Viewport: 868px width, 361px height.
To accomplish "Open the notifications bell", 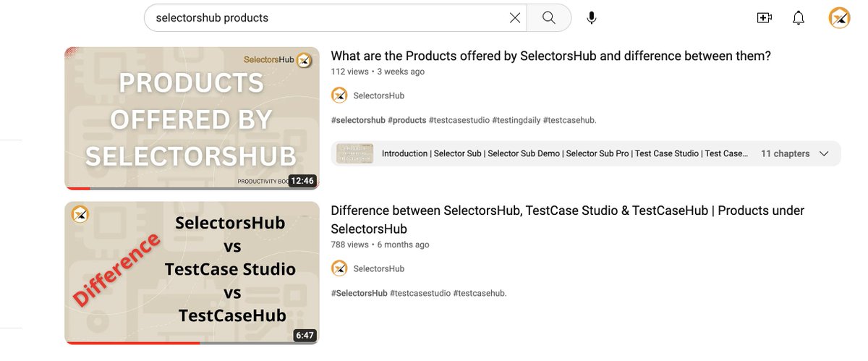I will pyautogui.click(x=799, y=18).
